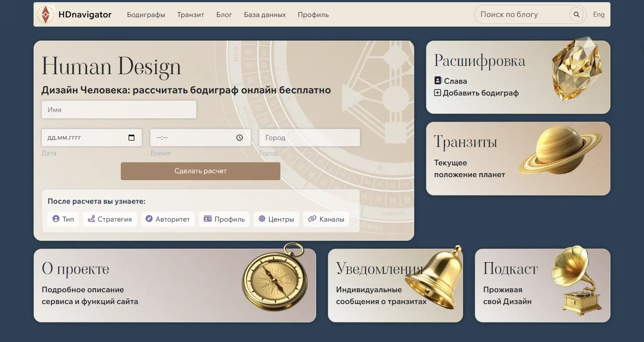Open the Подкаст card title

510,269
